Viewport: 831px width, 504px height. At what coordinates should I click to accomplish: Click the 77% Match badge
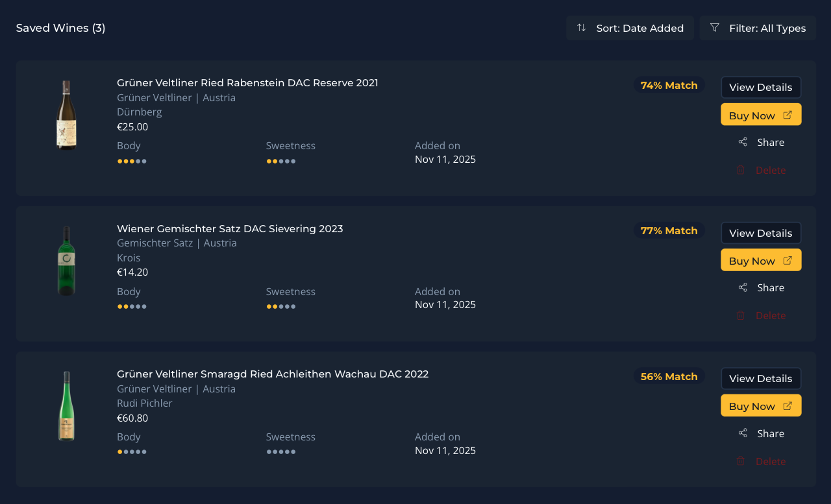pyautogui.click(x=669, y=231)
